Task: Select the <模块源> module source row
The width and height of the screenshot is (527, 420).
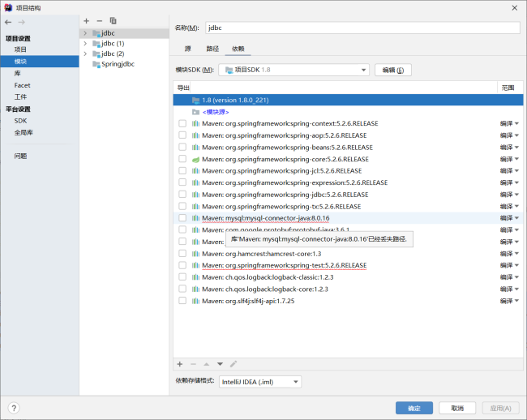Action: [348, 112]
